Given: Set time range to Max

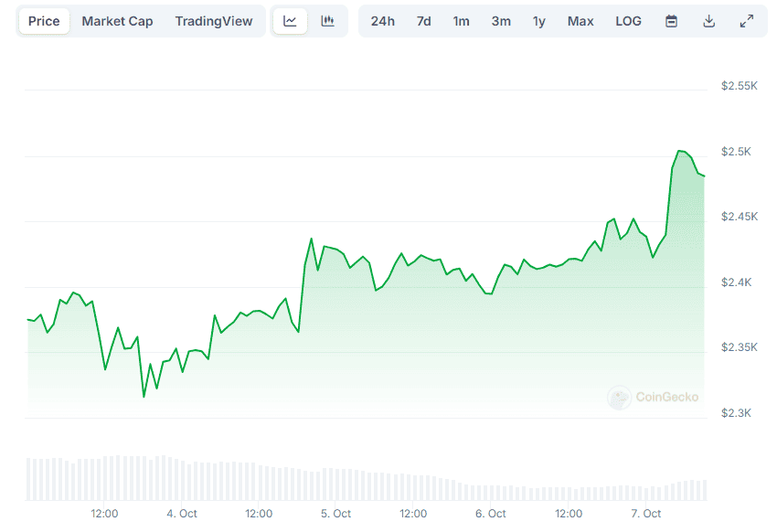Looking at the screenshot, I should point(580,21).
